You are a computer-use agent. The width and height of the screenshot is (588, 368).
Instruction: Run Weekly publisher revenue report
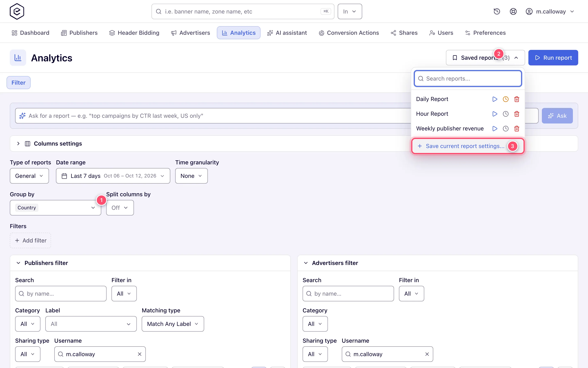494,129
